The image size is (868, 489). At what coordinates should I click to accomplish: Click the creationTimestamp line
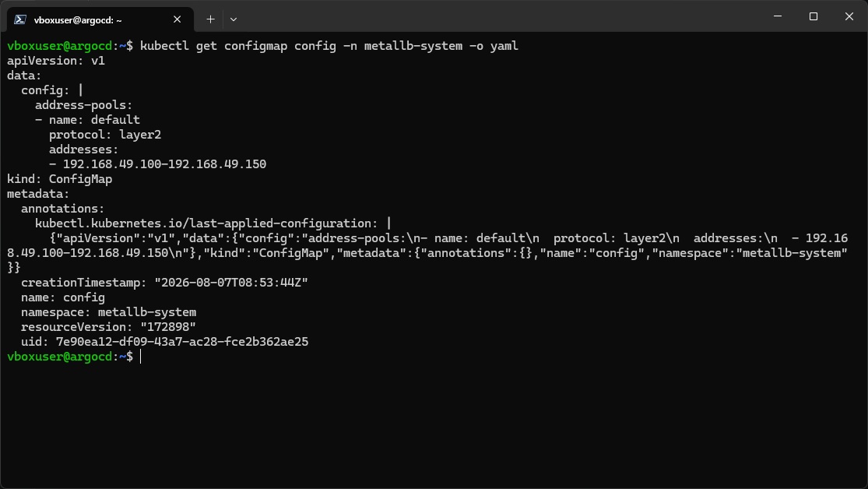coord(164,283)
